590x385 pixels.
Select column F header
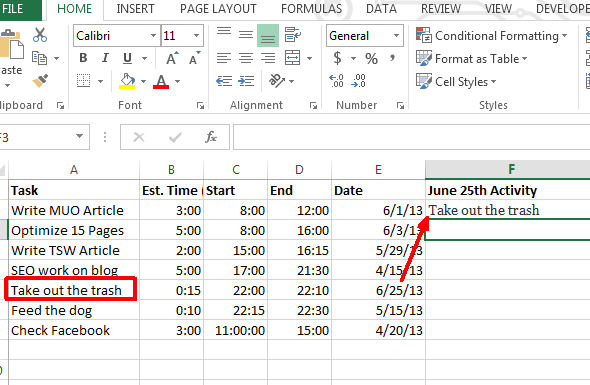tap(508, 169)
